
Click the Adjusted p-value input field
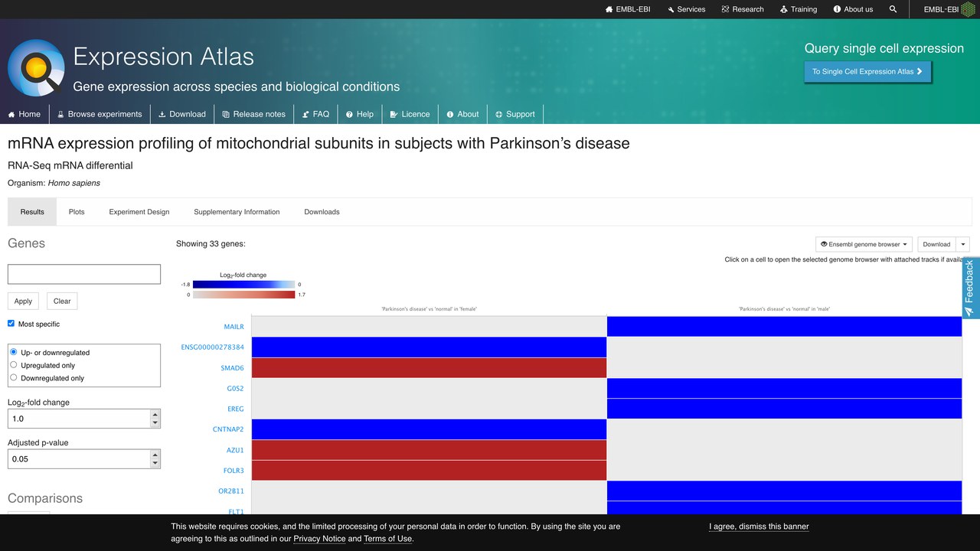(79, 458)
